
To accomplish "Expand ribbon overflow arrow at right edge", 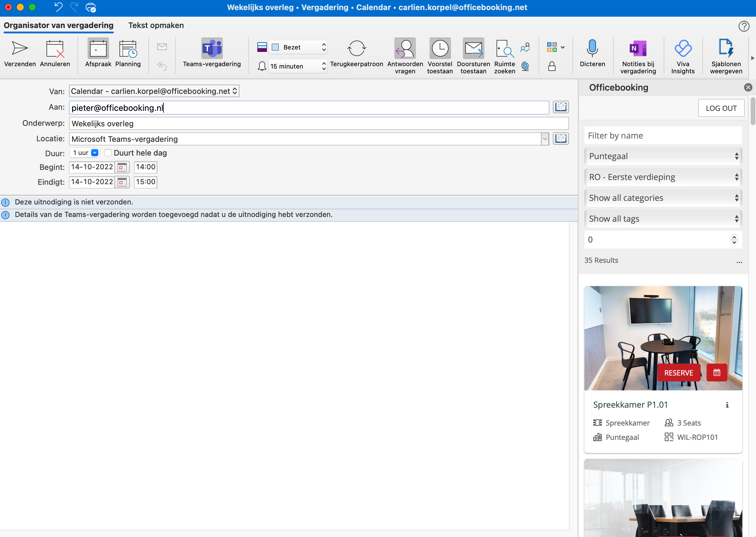I will point(752,58).
